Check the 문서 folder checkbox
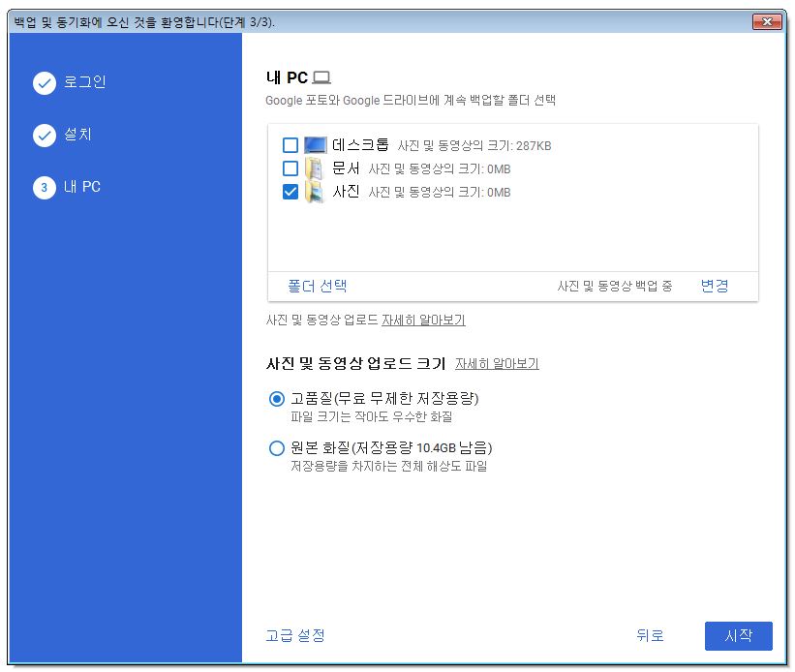The height and width of the screenshot is (672, 795). 290,168
